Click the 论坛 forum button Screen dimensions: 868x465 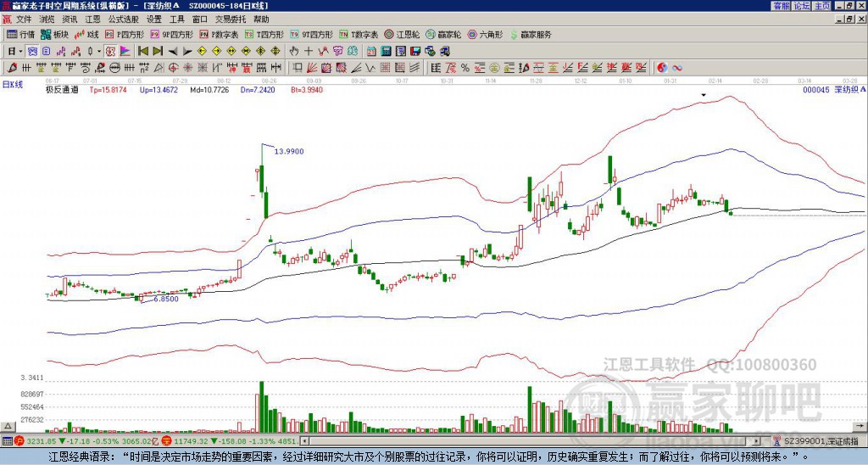click(801, 6)
